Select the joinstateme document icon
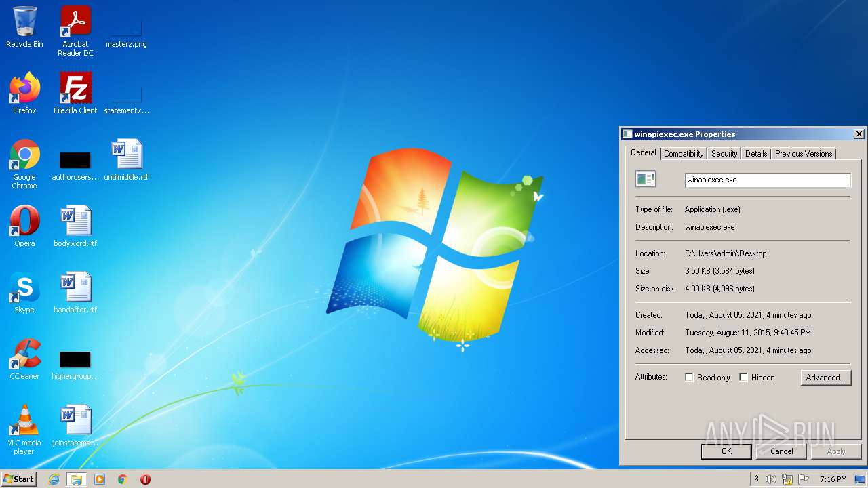 [75, 425]
